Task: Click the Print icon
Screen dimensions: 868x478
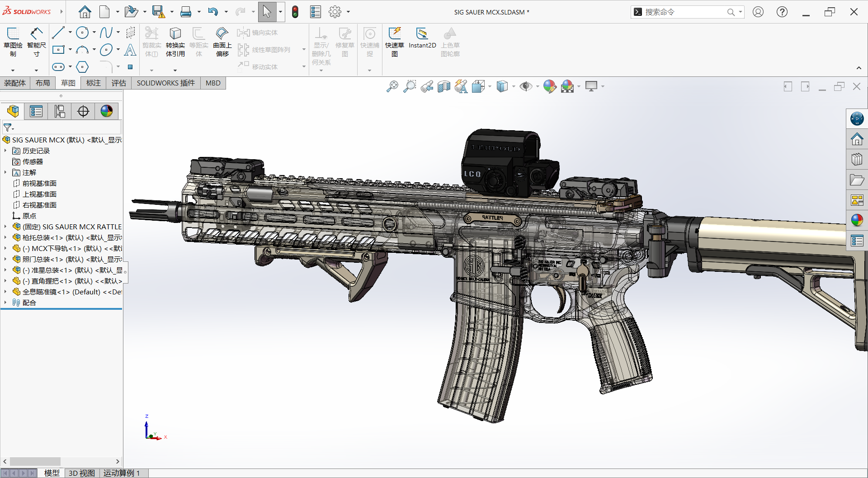Action: tap(186, 12)
